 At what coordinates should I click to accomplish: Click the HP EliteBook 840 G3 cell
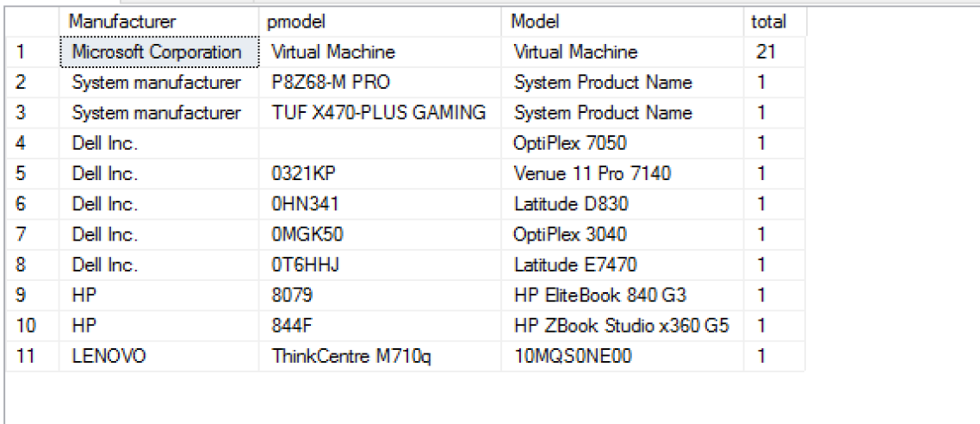pyautogui.click(x=600, y=296)
